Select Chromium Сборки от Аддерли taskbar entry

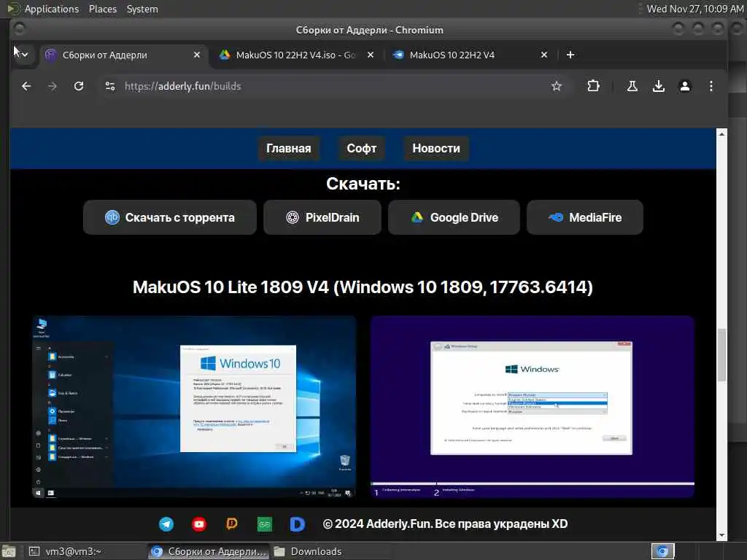click(208, 551)
